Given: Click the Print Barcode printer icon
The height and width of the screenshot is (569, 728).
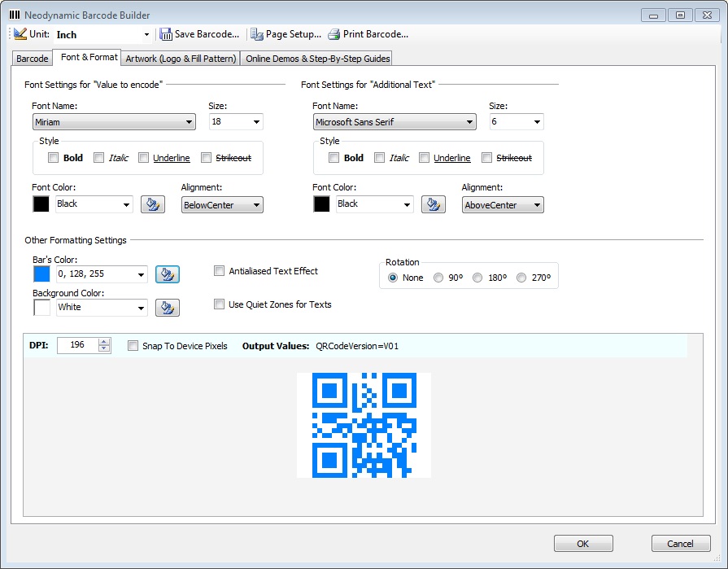Looking at the screenshot, I should click(x=333, y=34).
